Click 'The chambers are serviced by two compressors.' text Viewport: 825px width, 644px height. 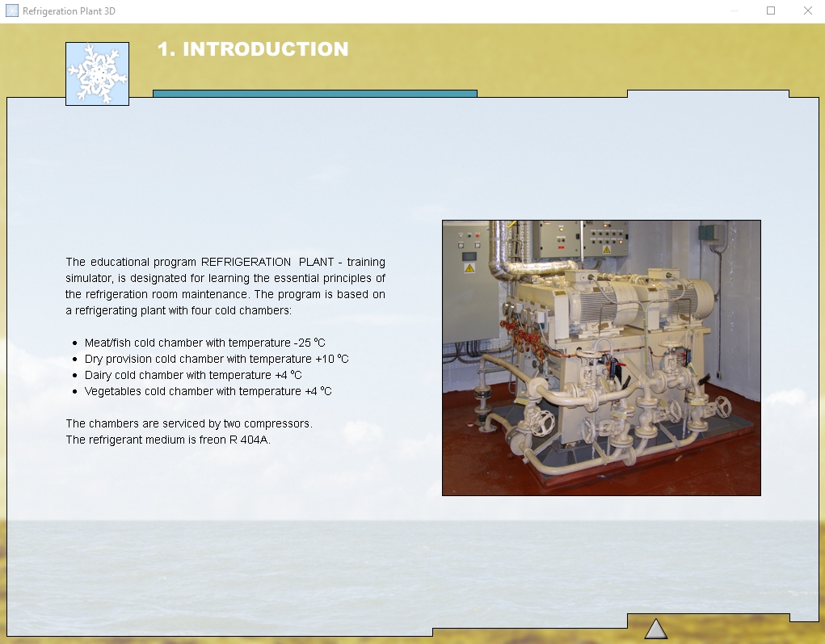point(189,423)
